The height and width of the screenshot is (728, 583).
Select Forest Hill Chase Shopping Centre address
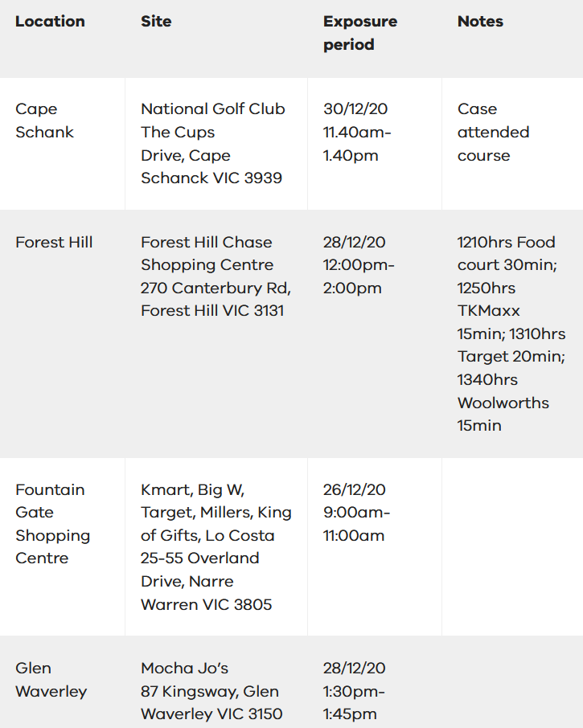tap(216, 276)
